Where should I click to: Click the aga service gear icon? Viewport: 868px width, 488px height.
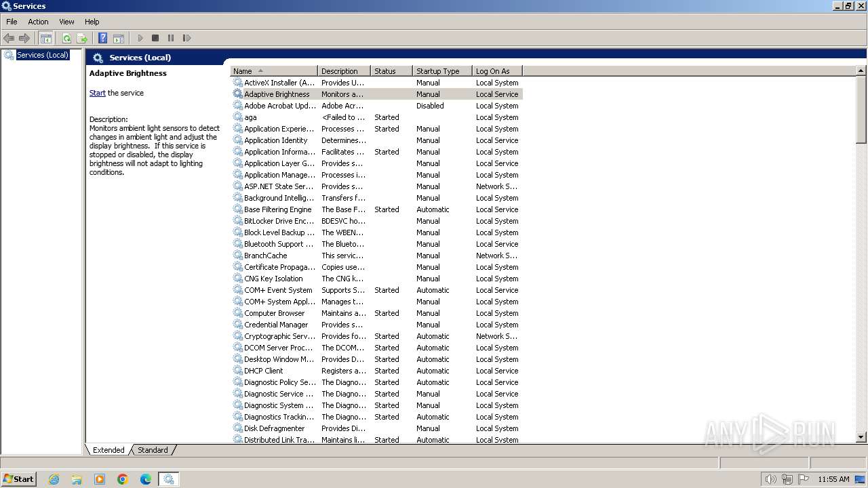tap(238, 117)
